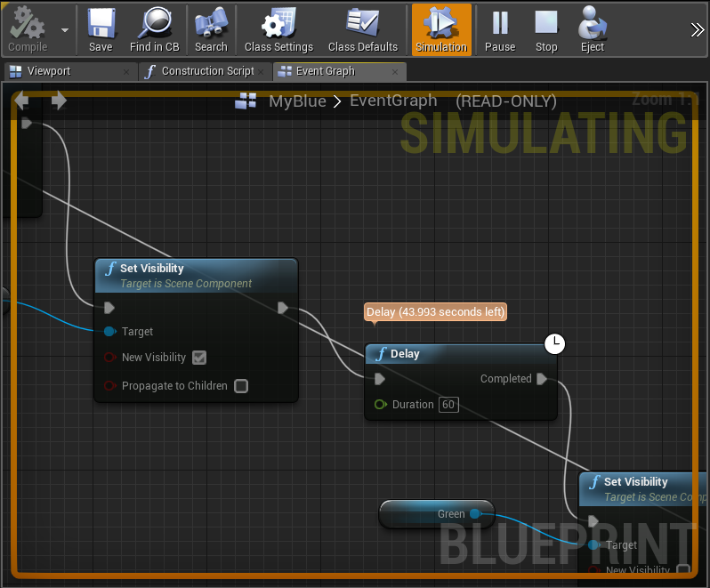Image resolution: width=710 pixels, height=588 pixels.
Task: Navigate back with the left arrow
Action: tap(22, 101)
